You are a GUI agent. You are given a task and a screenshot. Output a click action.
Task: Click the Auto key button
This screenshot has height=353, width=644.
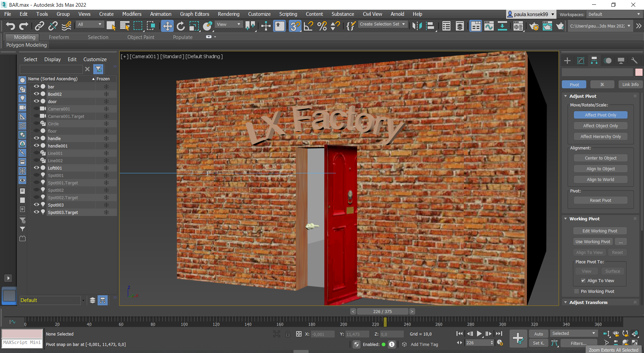point(538,334)
